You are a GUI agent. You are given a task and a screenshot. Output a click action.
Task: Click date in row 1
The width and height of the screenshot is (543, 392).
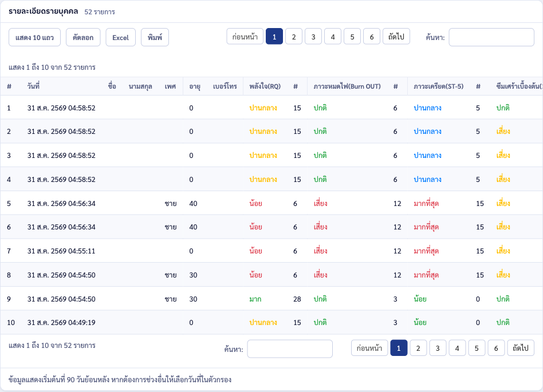[61, 108]
